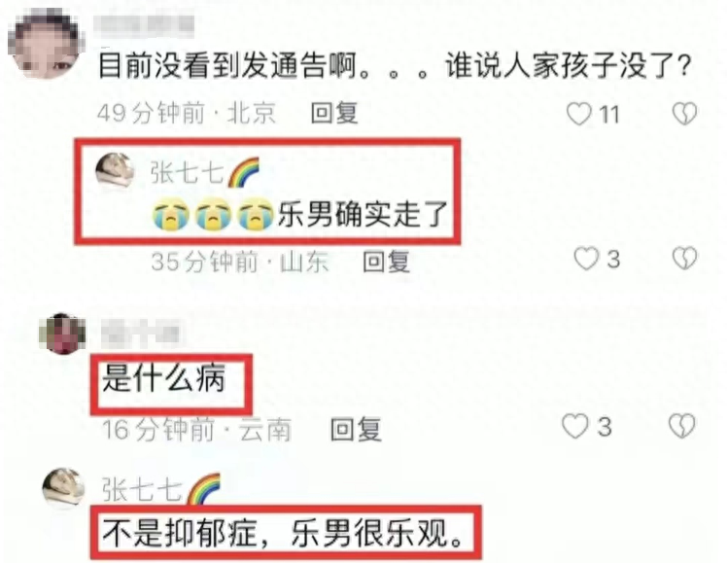
Task: Select comment text 不是抑郁症，乐男很乐观
Action: (283, 533)
